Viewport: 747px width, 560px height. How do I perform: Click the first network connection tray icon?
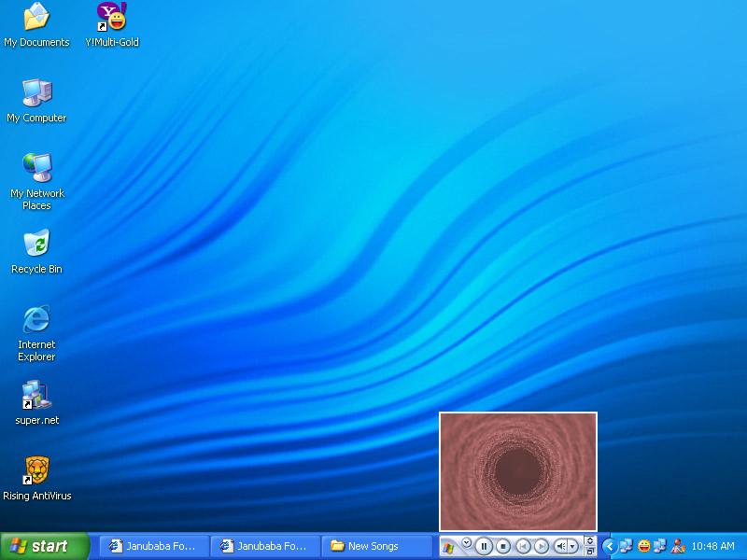click(x=626, y=546)
